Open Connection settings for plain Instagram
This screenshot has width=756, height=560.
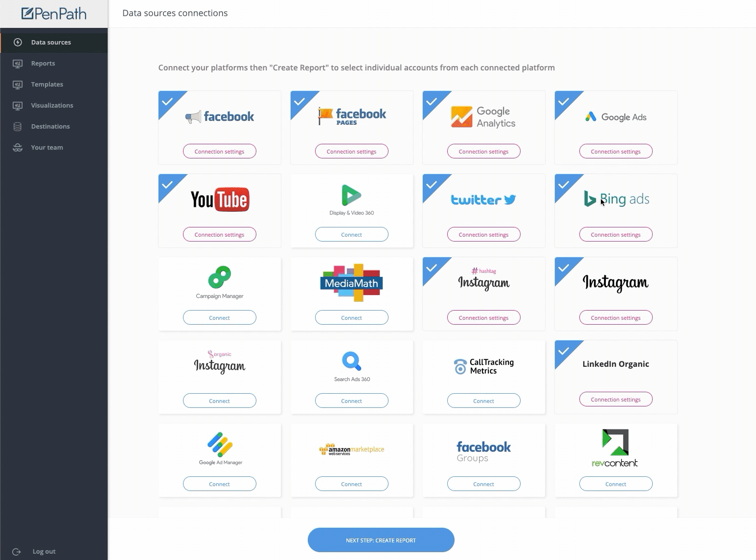click(x=616, y=317)
